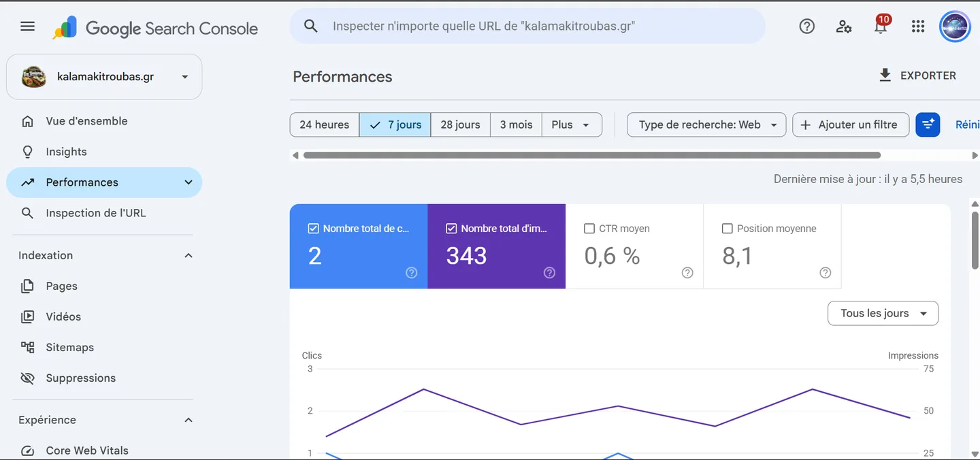
Task: Open help for Position moyenne card
Action: pos(826,273)
